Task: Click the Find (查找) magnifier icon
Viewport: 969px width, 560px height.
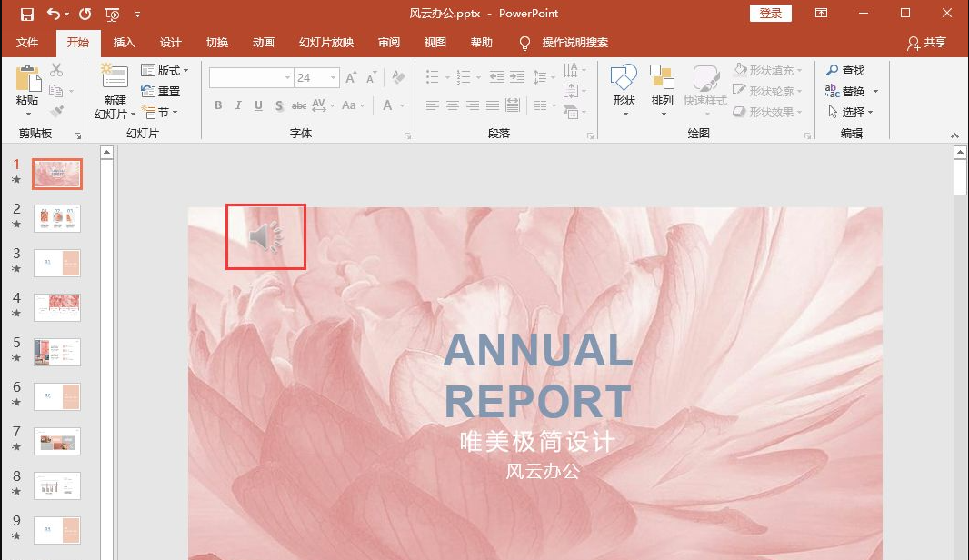Action: [x=833, y=71]
